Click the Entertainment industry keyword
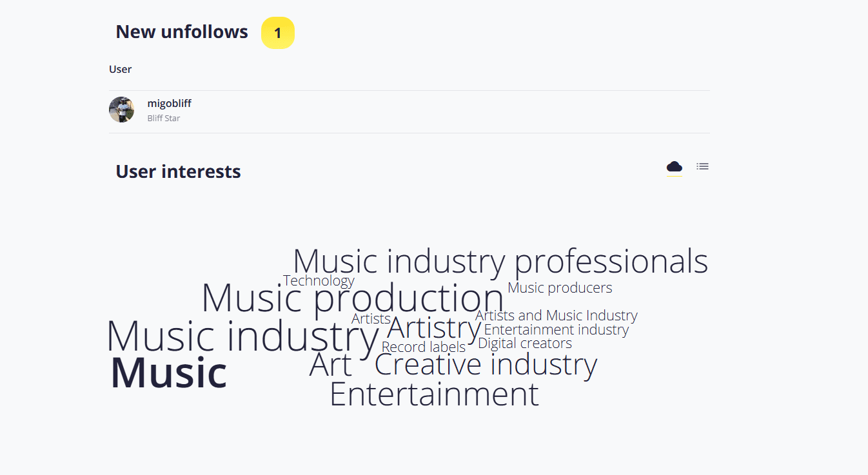 click(556, 329)
